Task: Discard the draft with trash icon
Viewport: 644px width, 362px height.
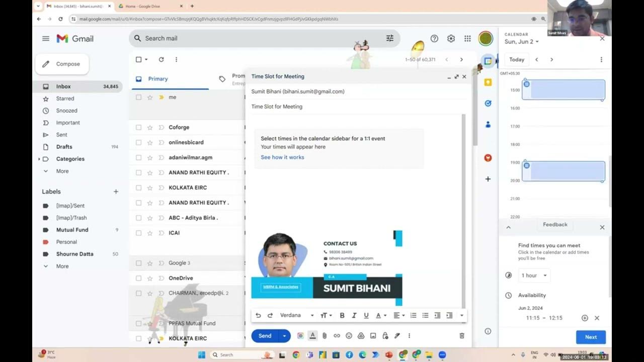Action: pos(462,336)
